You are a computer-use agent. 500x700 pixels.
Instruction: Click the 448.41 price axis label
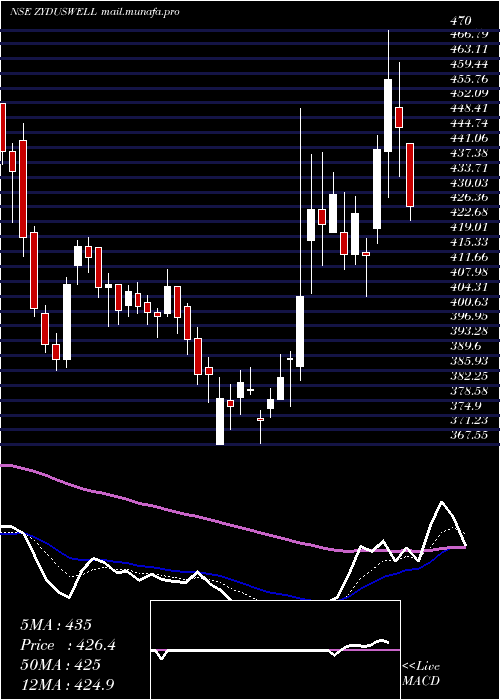[469, 108]
